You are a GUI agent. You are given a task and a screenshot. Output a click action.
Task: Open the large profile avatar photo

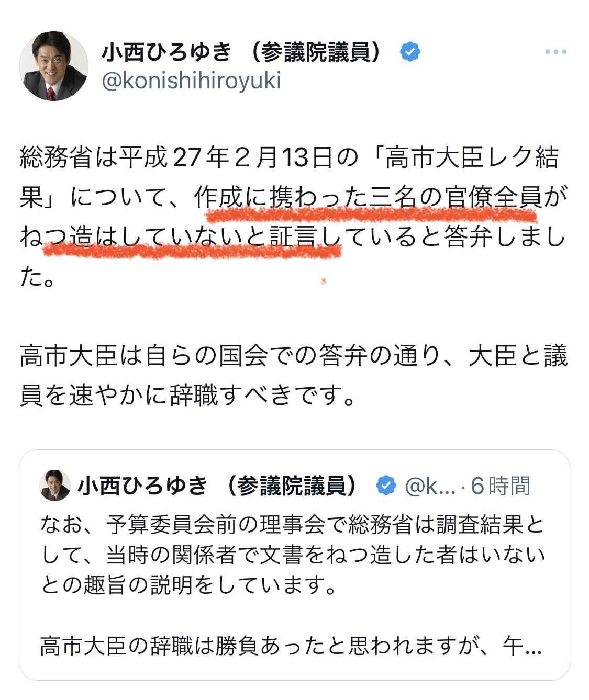point(54,66)
